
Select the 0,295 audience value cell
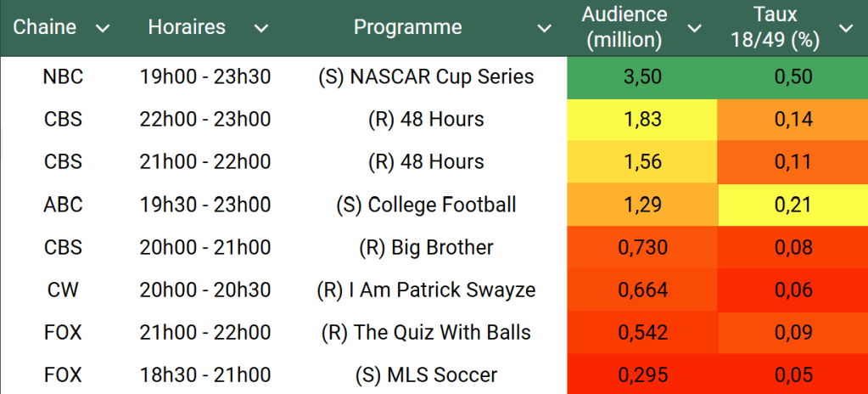point(641,374)
